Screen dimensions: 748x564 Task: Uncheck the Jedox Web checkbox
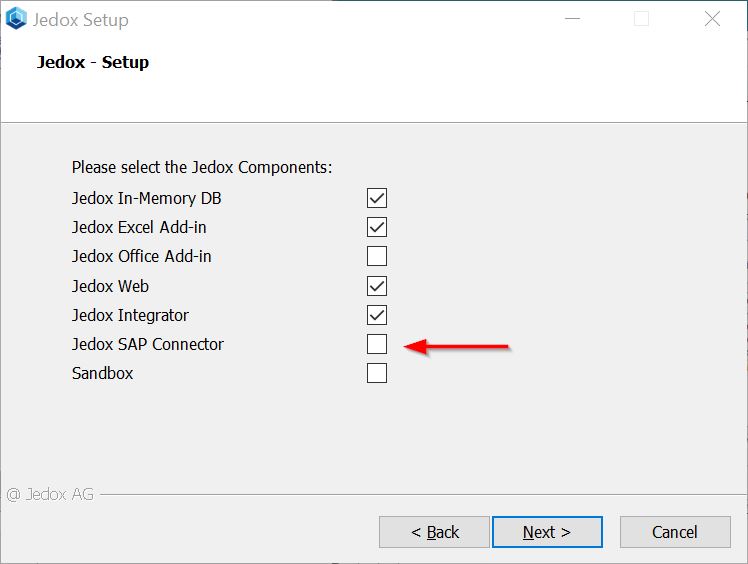coord(376,286)
